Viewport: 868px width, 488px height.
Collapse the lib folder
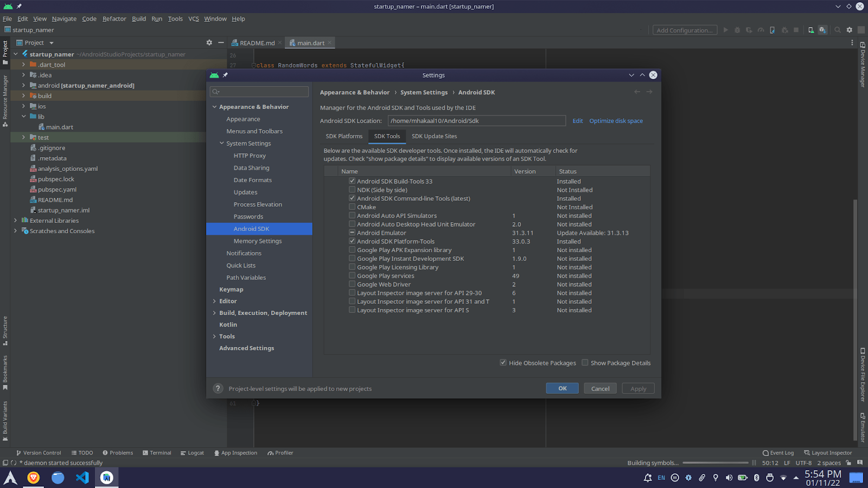pyautogui.click(x=23, y=117)
